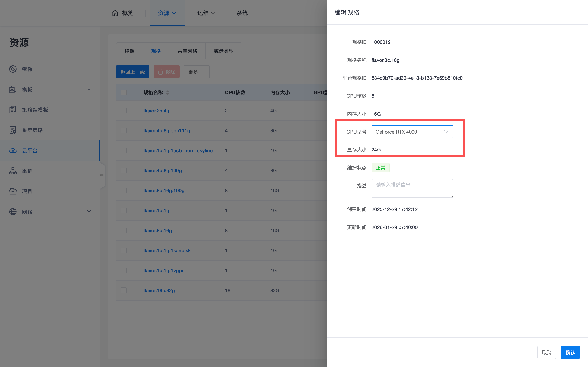Sort by 规格名称 using sort arrows
This screenshot has height=367, width=588.
(x=168, y=93)
